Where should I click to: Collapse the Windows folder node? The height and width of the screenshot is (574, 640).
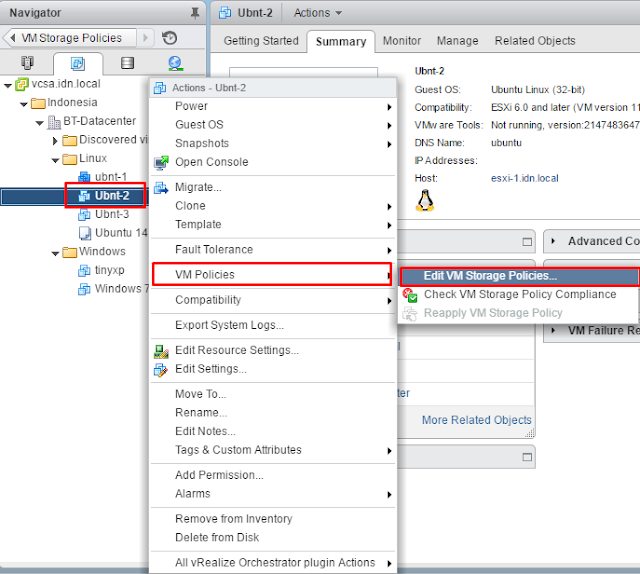[56, 254]
